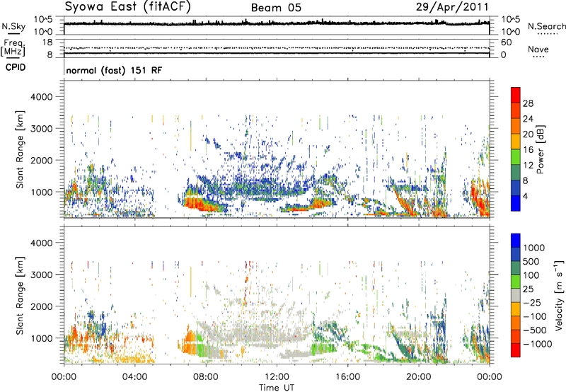Image resolution: width=566 pixels, height=392 pixels.
Task: Pick the yellow 16–20 dB power swatch
Action: pyautogui.click(x=516, y=141)
